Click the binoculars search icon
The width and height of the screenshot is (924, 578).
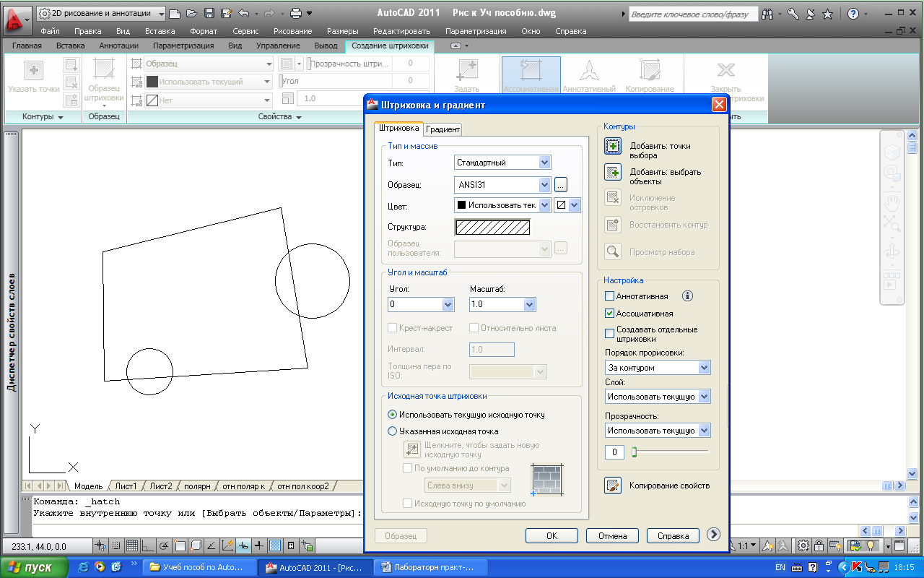click(767, 14)
